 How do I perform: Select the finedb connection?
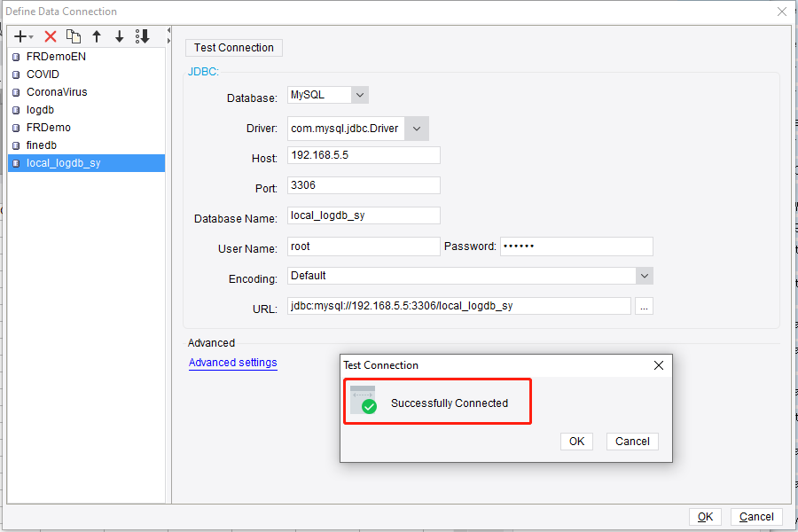tap(40, 145)
